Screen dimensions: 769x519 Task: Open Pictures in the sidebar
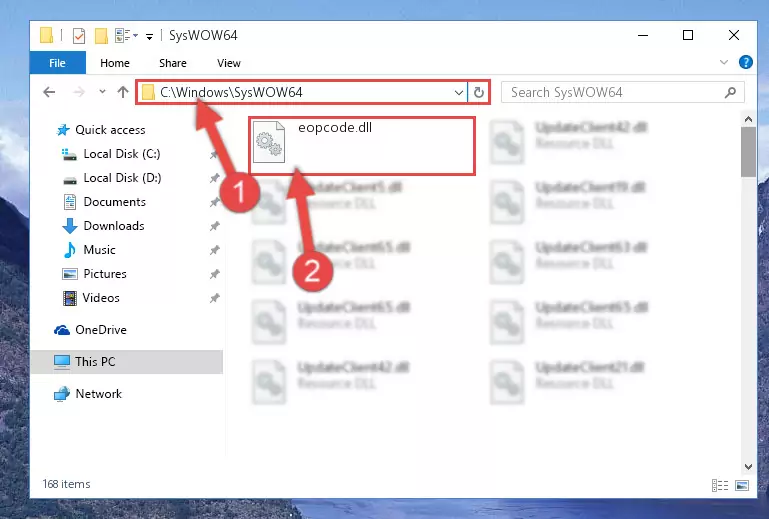point(104,274)
